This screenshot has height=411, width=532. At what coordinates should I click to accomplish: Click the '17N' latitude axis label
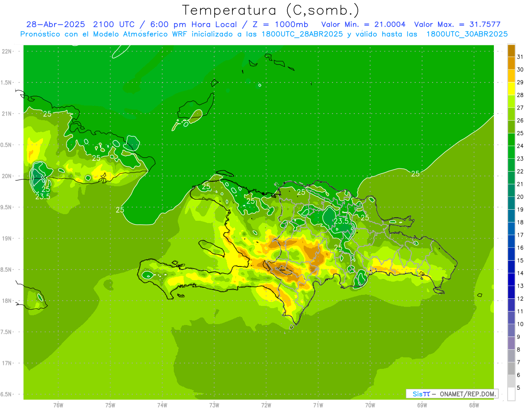coord(8,363)
